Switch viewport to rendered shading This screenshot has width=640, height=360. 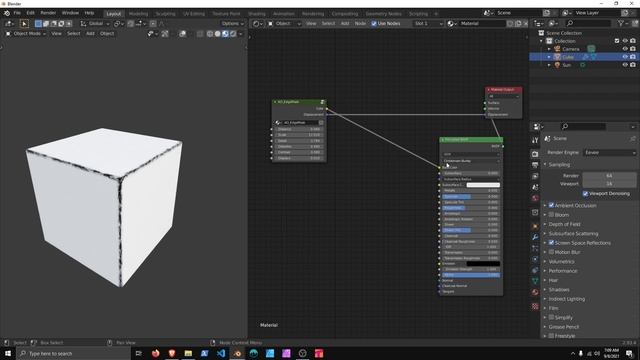pyautogui.click(x=233, y=34)
